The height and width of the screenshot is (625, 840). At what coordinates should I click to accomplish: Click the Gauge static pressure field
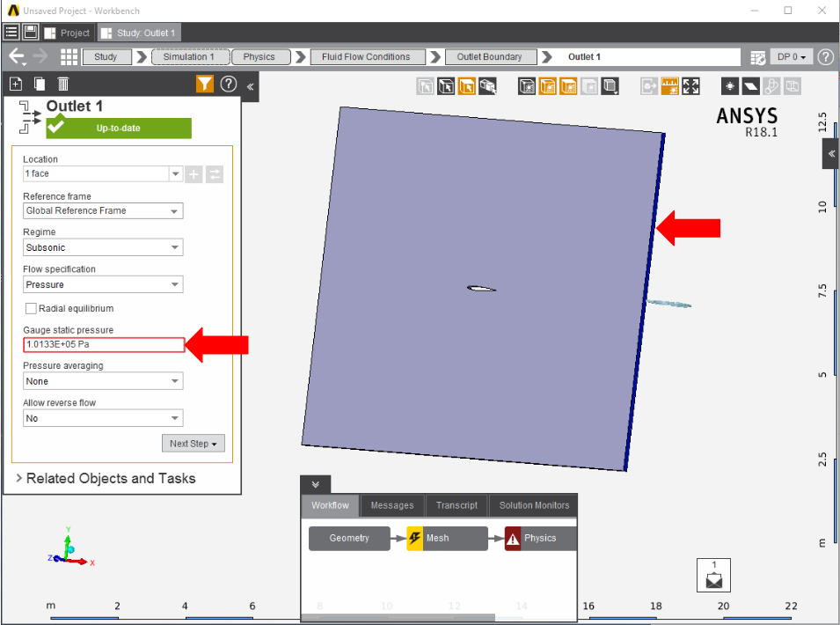[x=104, y=344]
